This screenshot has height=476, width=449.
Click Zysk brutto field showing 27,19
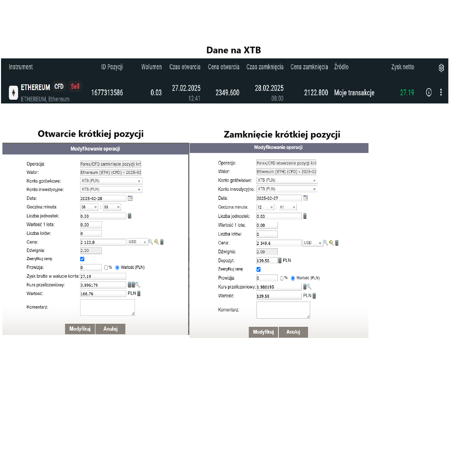(103, 276)
